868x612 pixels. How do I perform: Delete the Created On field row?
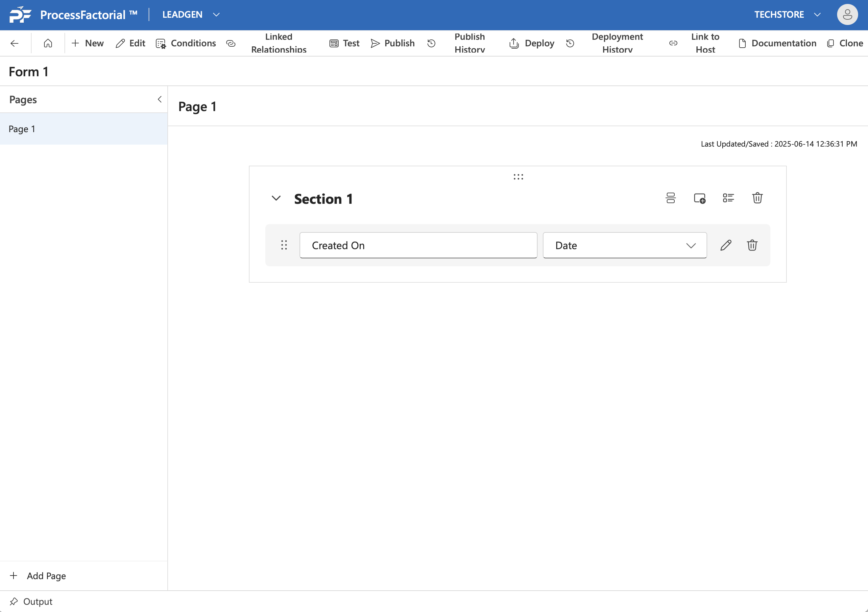(x=752, y=245)
